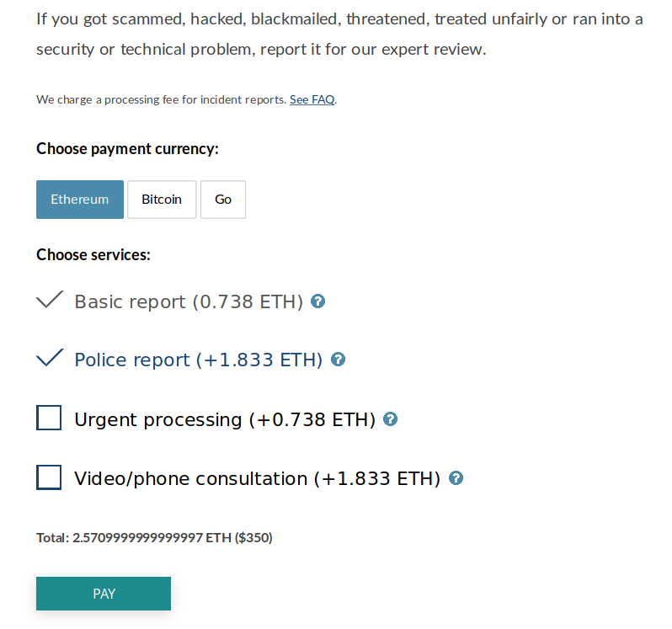Open help icon for Urgent processing

pos(390,418)
